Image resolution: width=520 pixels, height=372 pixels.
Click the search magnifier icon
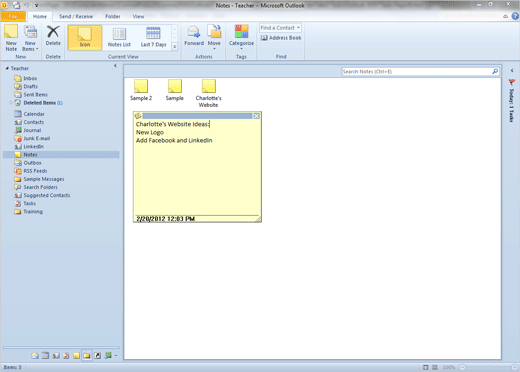(x=495, y=71)
